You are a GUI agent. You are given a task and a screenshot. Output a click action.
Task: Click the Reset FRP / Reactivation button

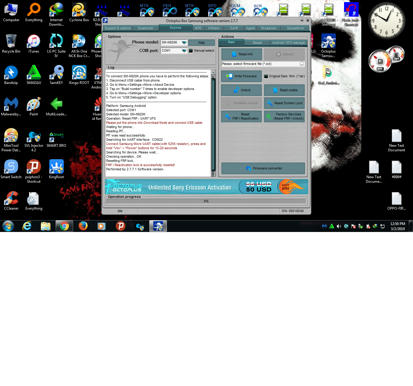click(x=242, y=116)
